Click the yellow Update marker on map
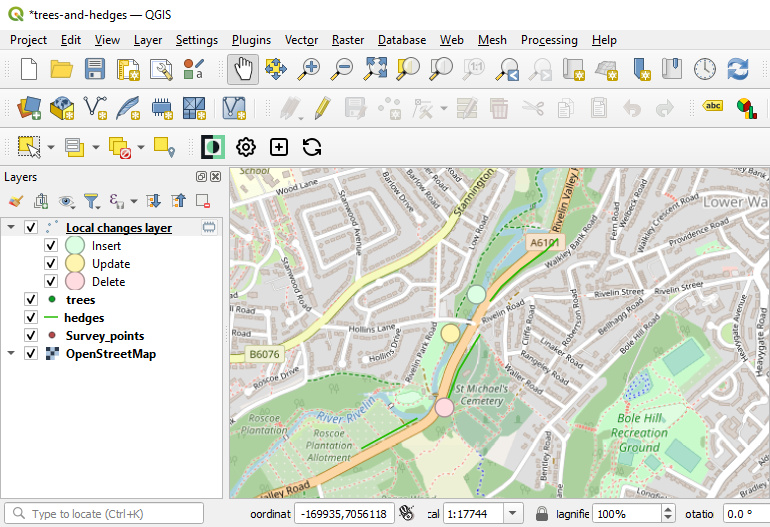The image size is (770, 527). point(450,333)
